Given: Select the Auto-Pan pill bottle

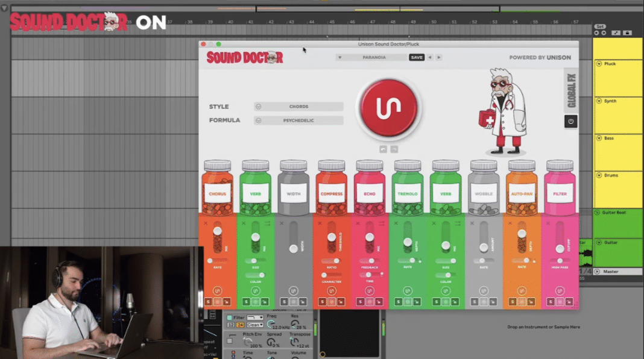Looking at the screenshot, I should click(x=522, y=188).
